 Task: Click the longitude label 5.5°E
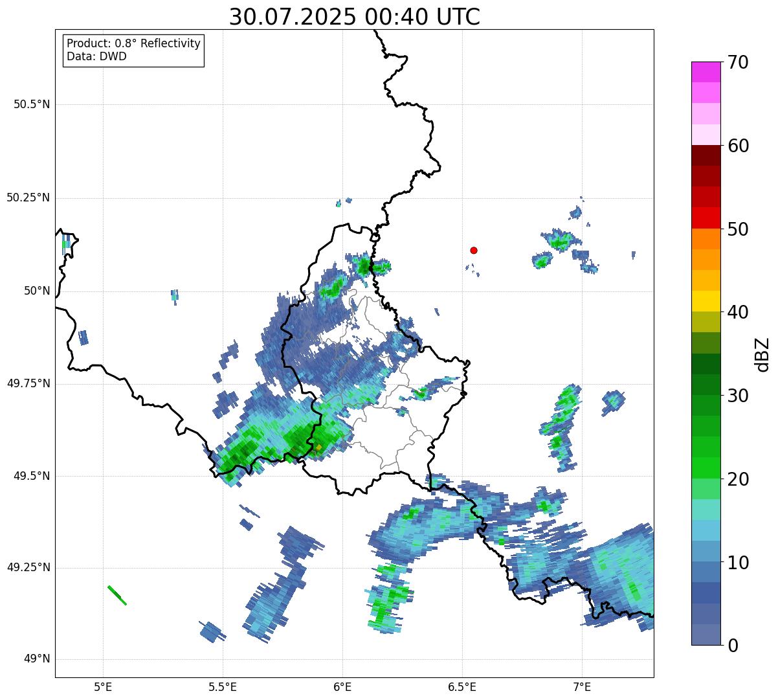click(223, 686)
